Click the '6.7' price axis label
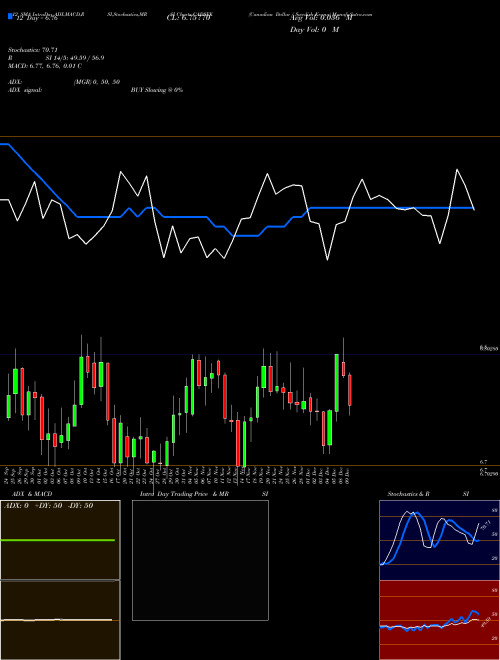The image size is (500, 660). click(483, 462)
